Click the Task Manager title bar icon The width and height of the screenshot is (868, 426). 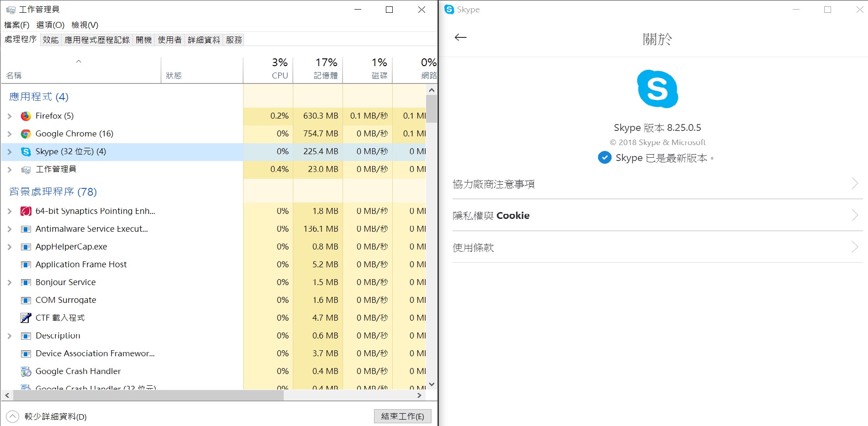10,9
